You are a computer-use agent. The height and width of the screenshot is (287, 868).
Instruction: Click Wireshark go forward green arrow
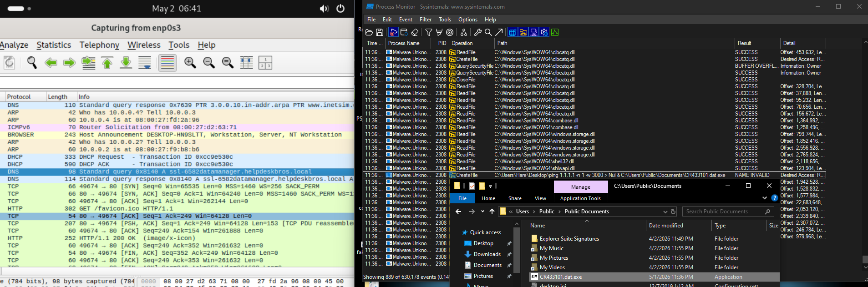tap(69, 62)
